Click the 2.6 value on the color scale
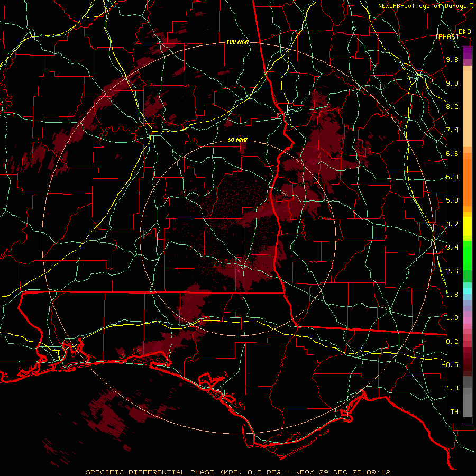This screenshot has width=476, height=476. tap(452, 271)
